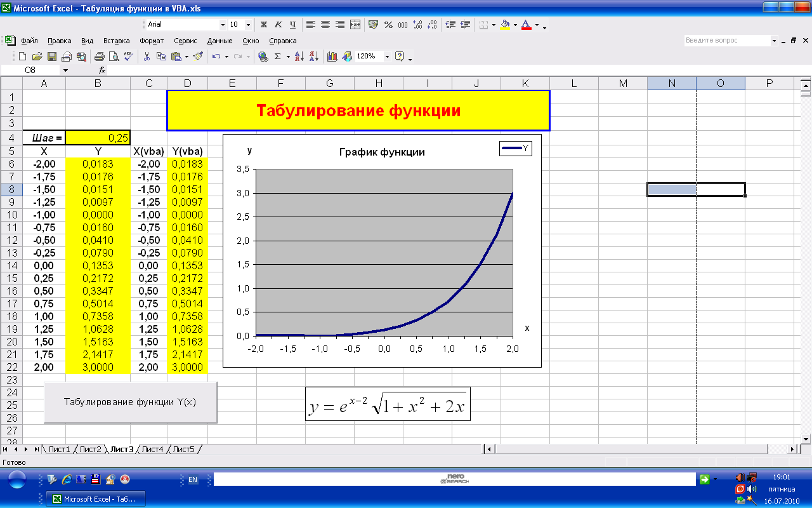Open the Данные menu

pos(219,41)
